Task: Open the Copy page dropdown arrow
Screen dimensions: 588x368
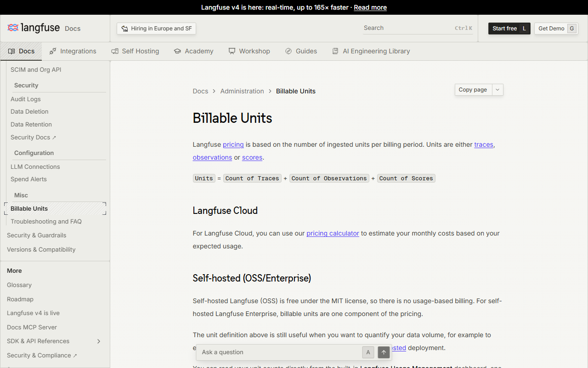Action: pyautogui.click(x=498, y=90)
